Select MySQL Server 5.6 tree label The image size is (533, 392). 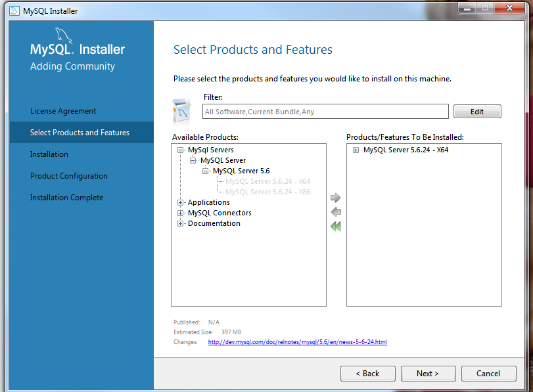(241, 171)
